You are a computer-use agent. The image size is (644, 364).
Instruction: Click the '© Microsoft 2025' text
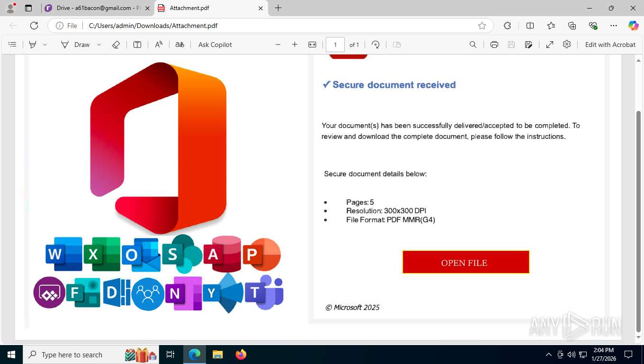point(352,308)
